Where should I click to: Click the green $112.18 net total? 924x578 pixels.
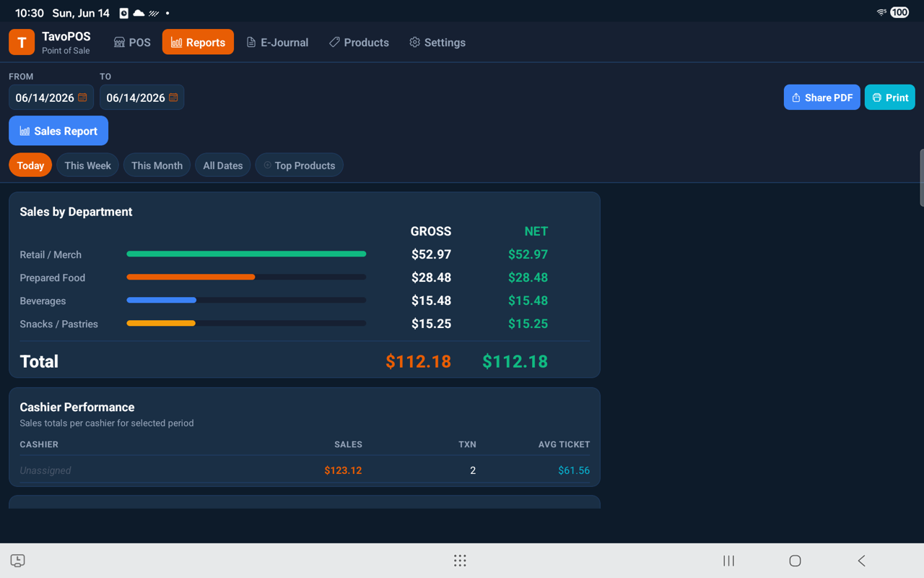515,361
